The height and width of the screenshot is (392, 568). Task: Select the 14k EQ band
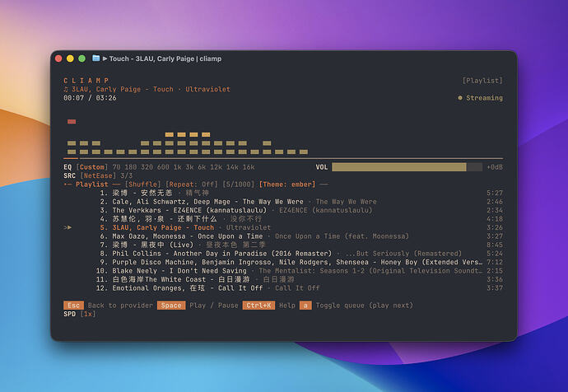232,167
